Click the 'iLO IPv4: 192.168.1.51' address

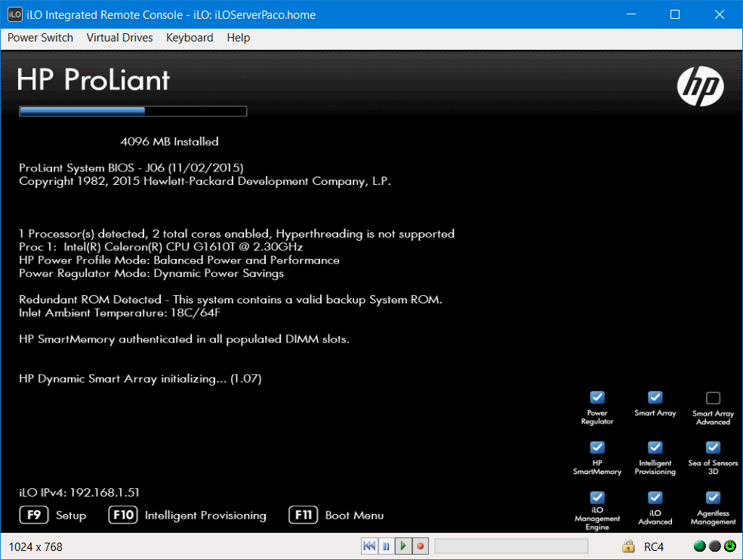pyautogui.click(x=79, y=492)
